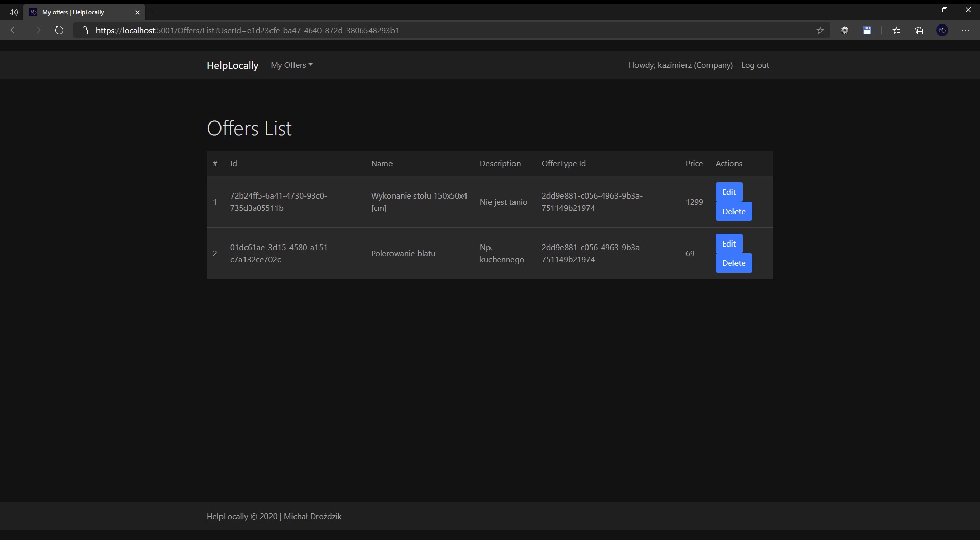
Task: Open a new browser tab
Action: click(154, 12)
